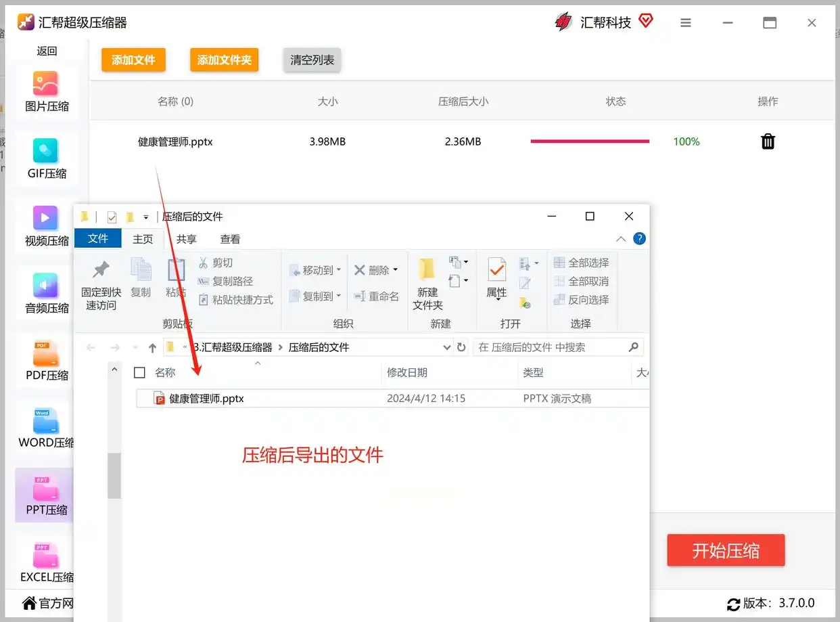
Task: Open the WORD压缩 tool
Action: pos(45,427)
